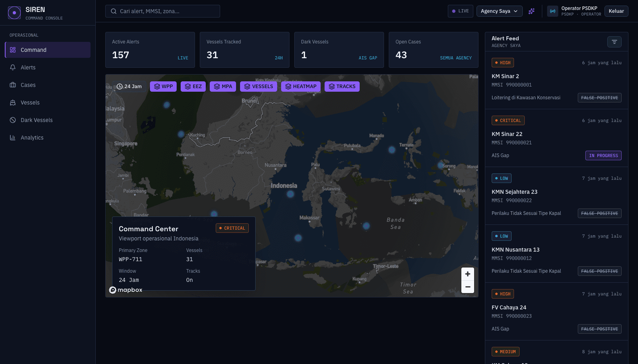The width and height of the screenshot is (638, 364).
Task: Open the Open Cases 43 card
Action: click(433, 50)
